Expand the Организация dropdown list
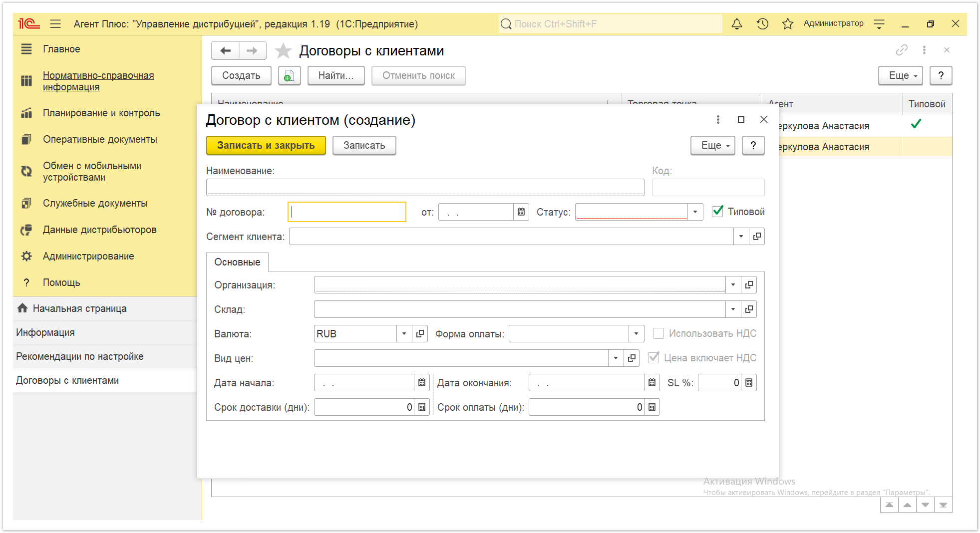 (x=733, y=285)
